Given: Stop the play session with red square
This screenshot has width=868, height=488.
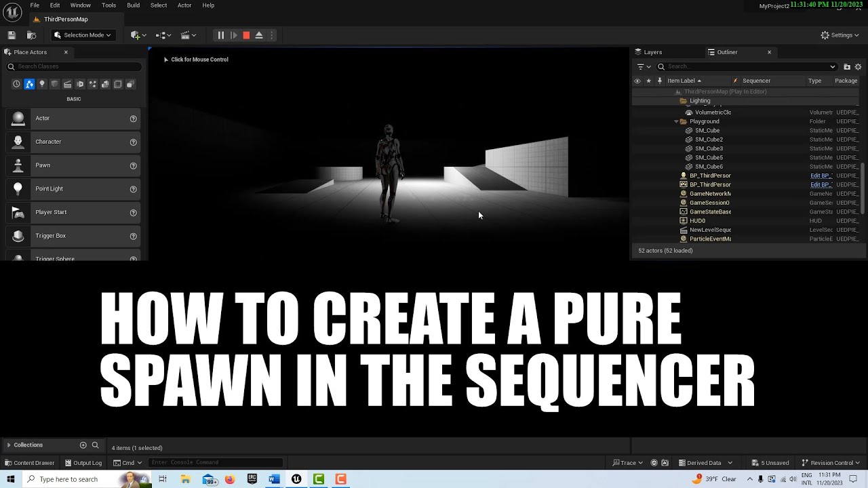Looking at the screenshot, I should point(246,35).
